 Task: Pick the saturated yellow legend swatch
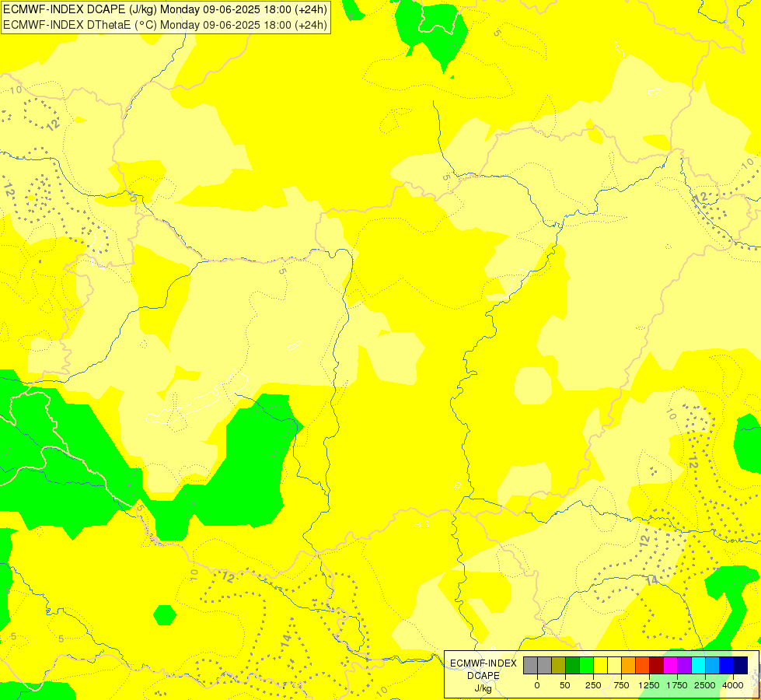[600, 666]
